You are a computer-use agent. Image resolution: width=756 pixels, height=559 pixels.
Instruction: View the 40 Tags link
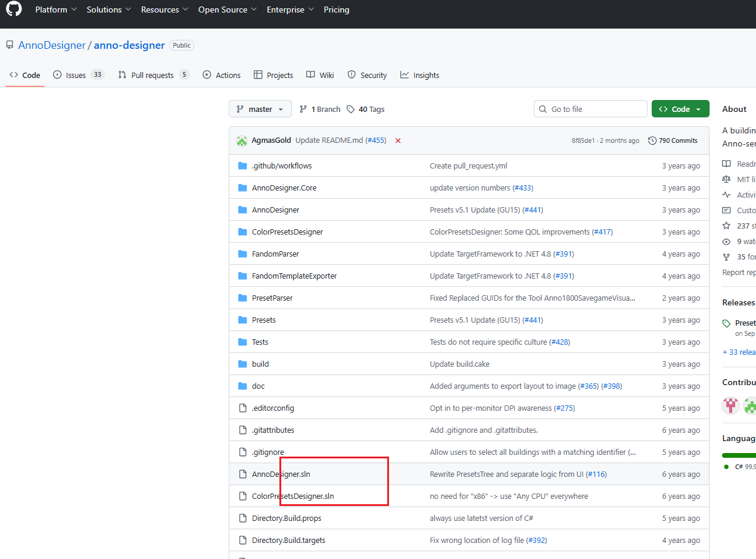(366, 109)
